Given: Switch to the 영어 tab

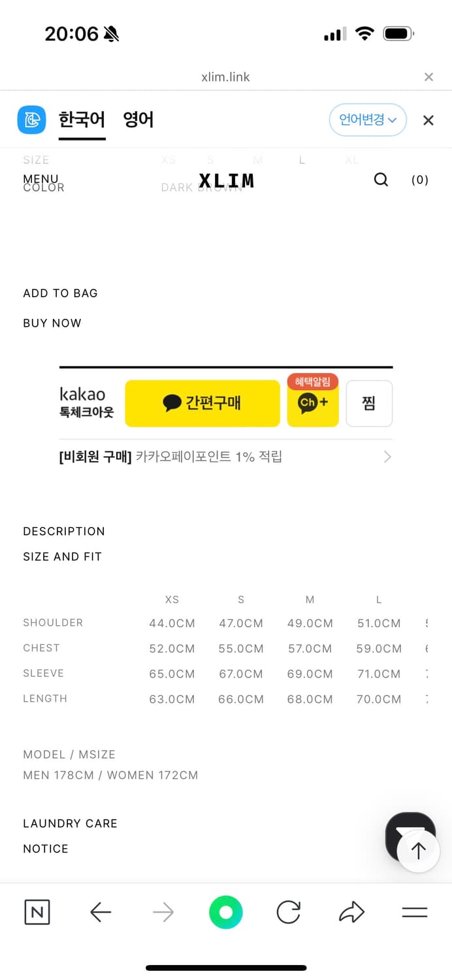Looking at the screenshot, I should (138, 120).
